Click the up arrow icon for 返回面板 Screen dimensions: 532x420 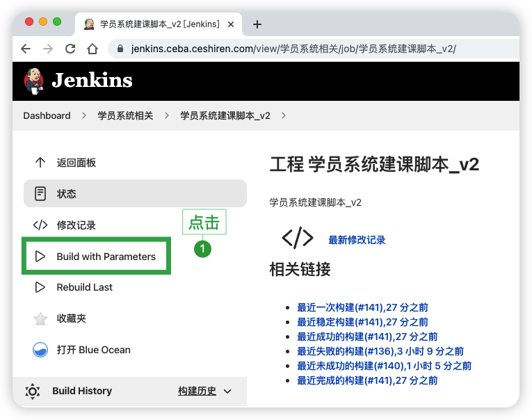40,163
